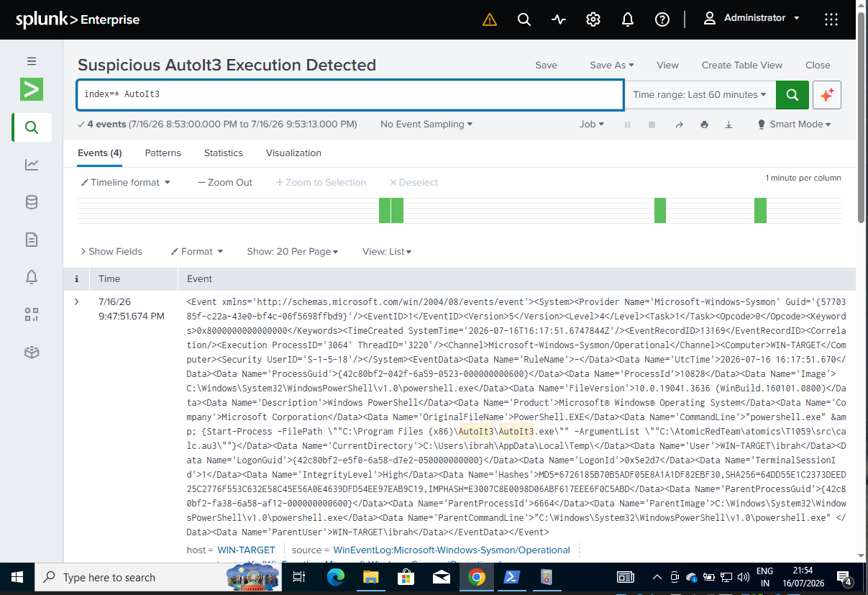Screen dimensions: 868x595
Task: Open the Windows Start menu
Action: click(x=17, y=577)
